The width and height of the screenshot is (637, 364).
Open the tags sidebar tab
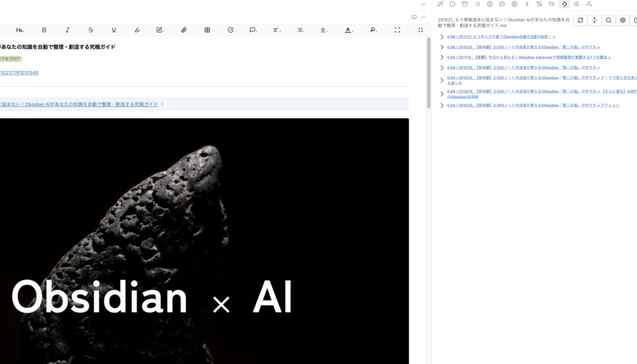[552, 4]
